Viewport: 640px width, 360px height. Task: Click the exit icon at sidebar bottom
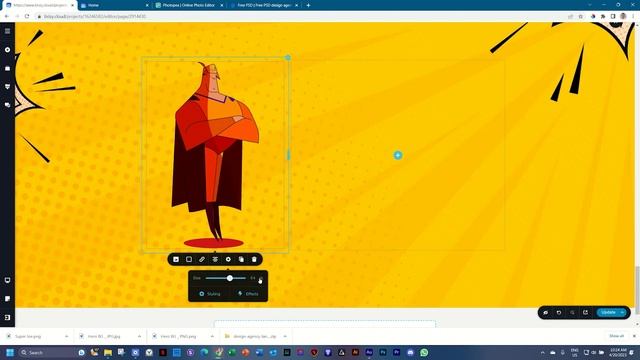tap(7, 318)
